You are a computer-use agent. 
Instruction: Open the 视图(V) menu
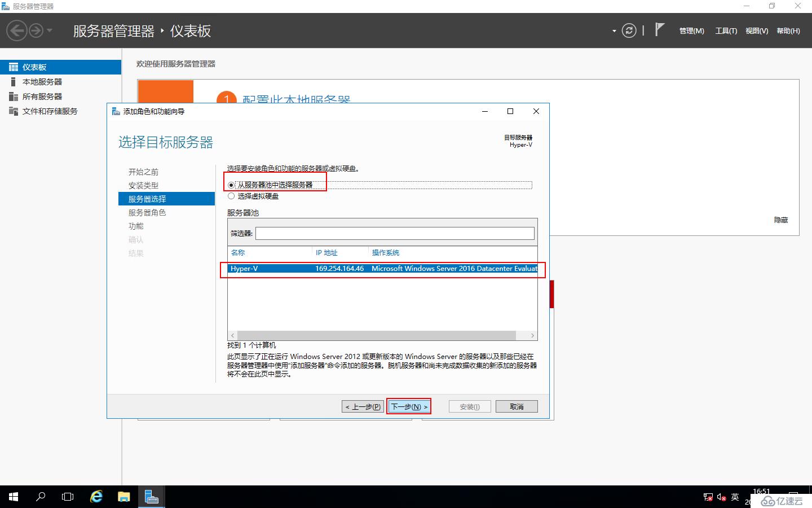point(757,31)
